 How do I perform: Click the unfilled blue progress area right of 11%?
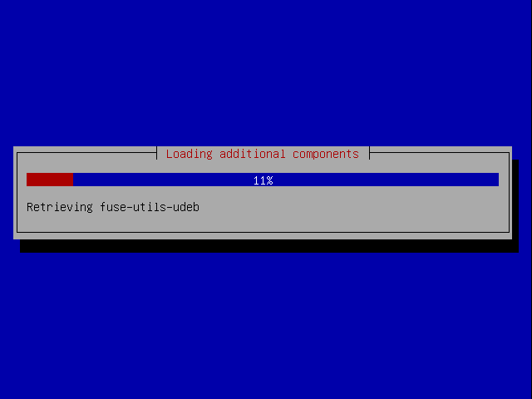pos(386,180)
